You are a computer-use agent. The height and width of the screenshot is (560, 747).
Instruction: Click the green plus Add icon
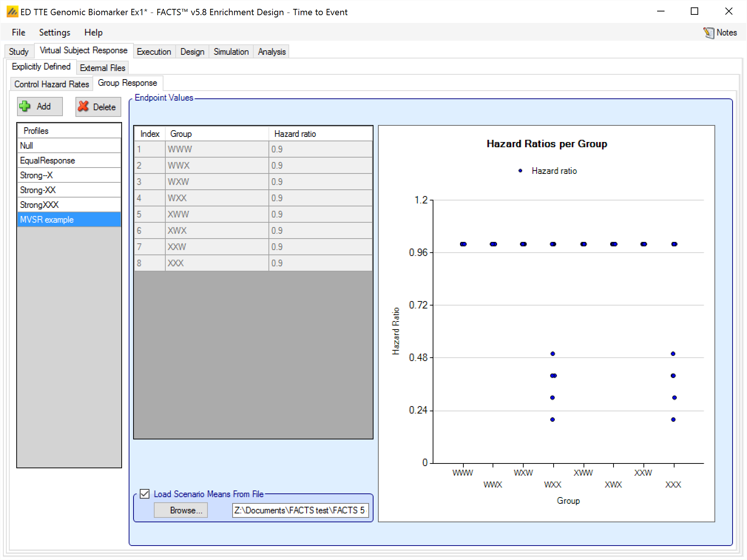point(25,107)
